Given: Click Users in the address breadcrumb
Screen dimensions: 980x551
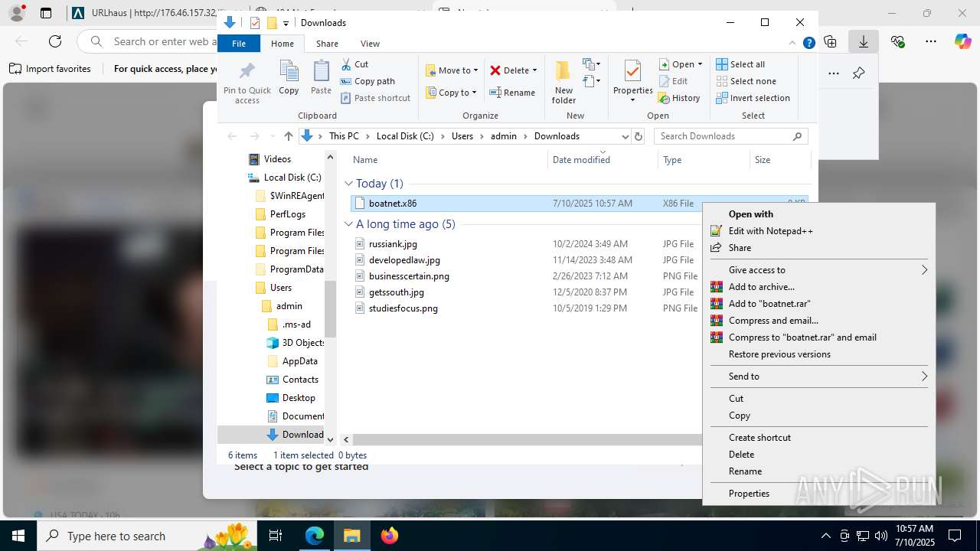Looking at the screenshot, I should [x=462, y=136].
